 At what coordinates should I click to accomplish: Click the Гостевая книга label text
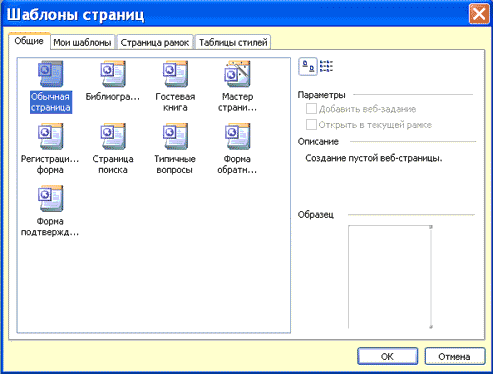coord(175,102)
